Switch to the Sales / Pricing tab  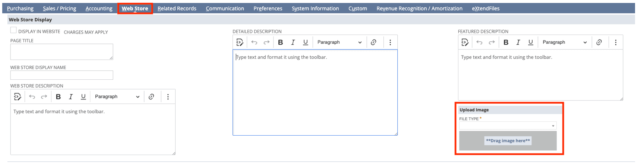point(59,9)
